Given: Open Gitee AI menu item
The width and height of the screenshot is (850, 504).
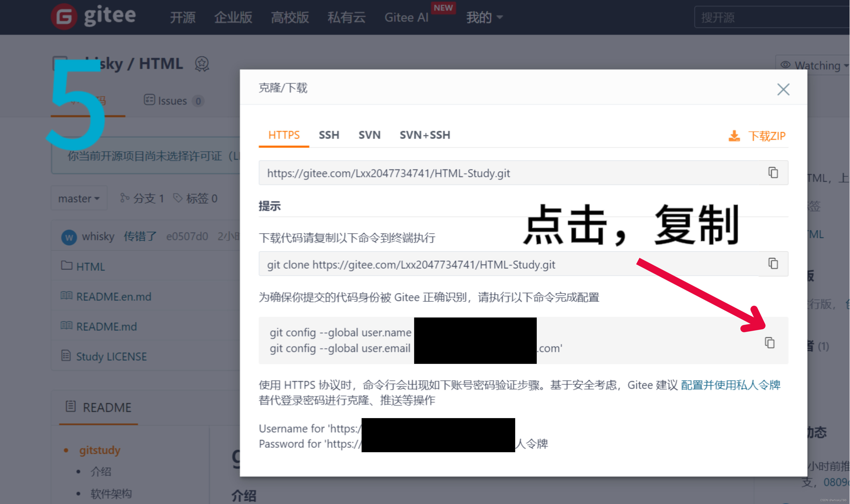Looking at the screenshot, I should (406, 17).
